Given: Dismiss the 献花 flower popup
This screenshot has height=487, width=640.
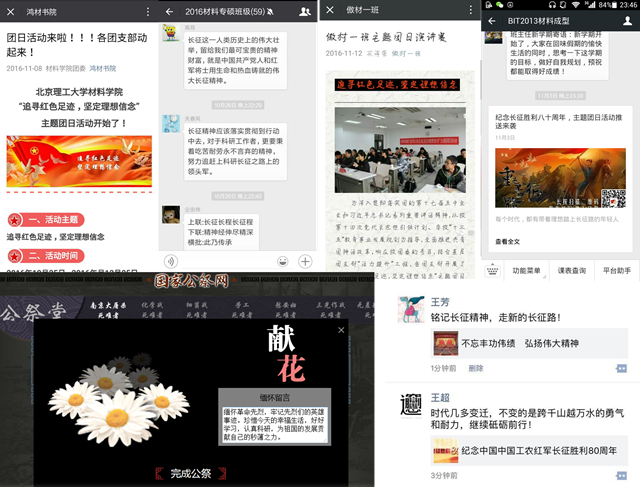Looking at the screenshot, I should 340,329.
